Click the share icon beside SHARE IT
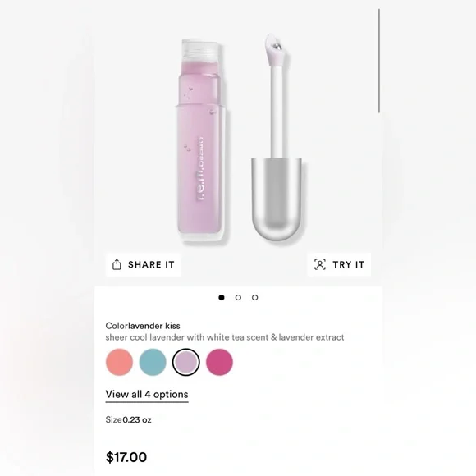Screen dimensions: 476x476 point(117,265)
